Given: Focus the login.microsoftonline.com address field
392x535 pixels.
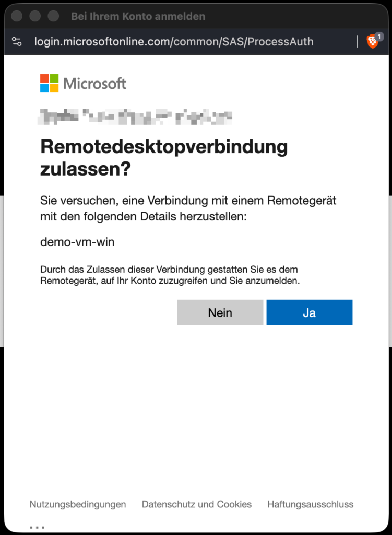Looking at the screenshot, I should tap(174, 42).
